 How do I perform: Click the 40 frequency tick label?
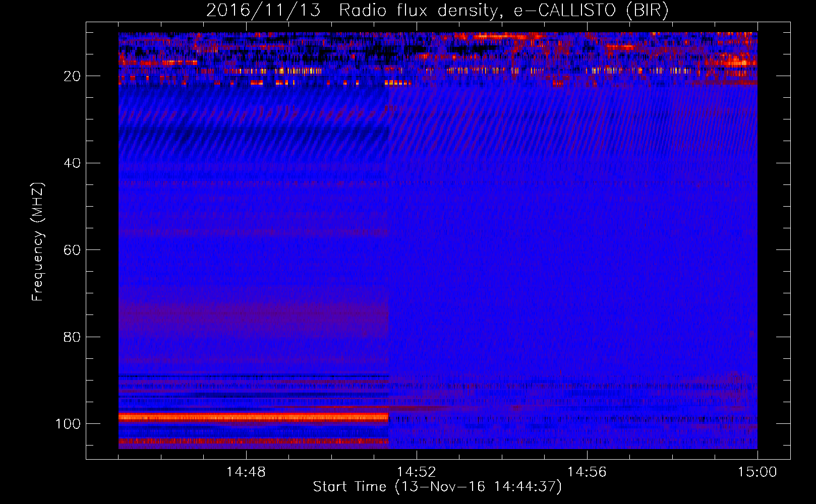(72, 163)
